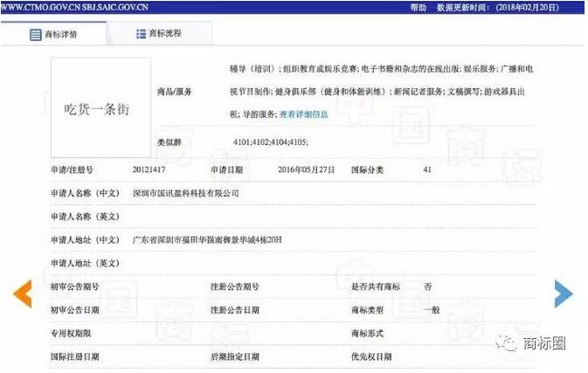Select applicant name 深圳市国讯盈科科技有限公司
The width and height of the screenshot is (588, 373).
click(185, 193)
